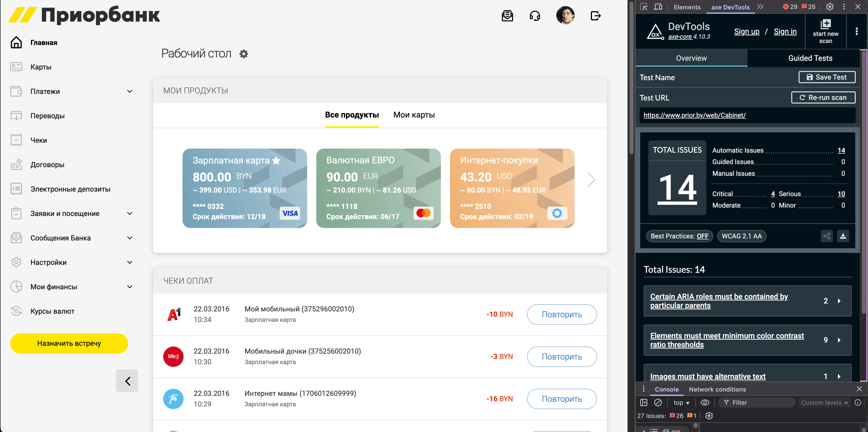Download the axe scan results
Image resolution: width=868 pixels, height=432 pixels.
click(x=843, y=236)
